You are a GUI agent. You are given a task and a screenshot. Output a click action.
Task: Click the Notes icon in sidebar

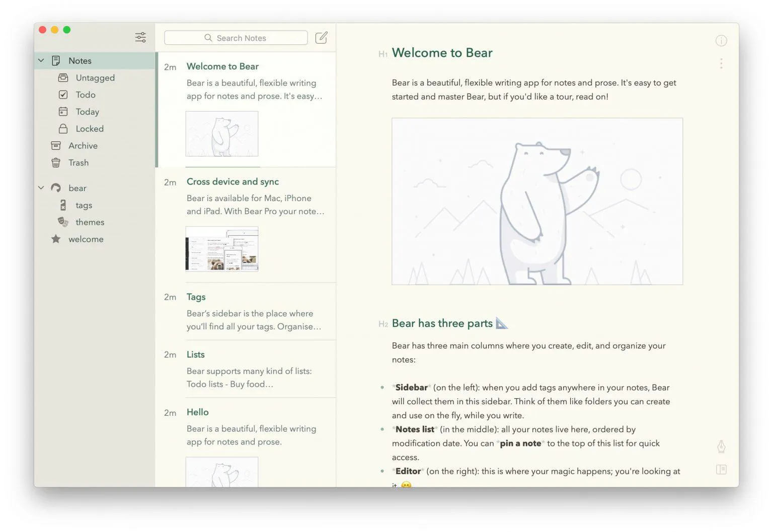pyautogui.click(x=56, y=61)
